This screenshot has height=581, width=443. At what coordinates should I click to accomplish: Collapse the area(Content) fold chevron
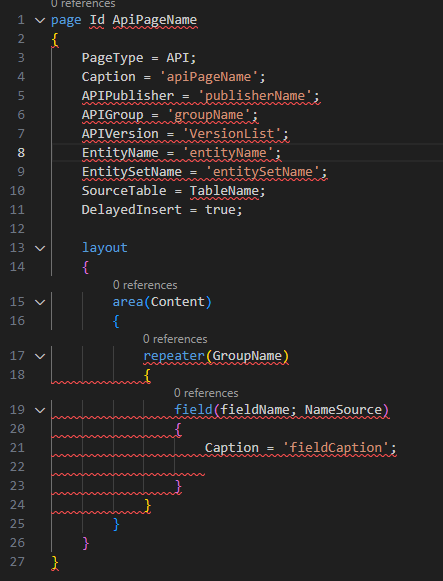tap(40, 302)
